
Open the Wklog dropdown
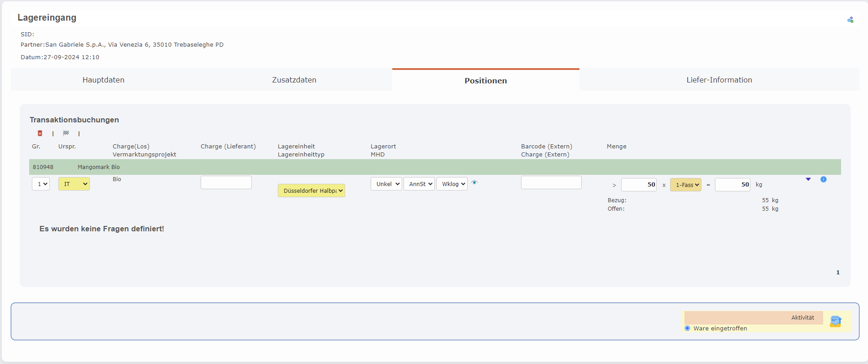pyautogui.click(x=452, y=184)
